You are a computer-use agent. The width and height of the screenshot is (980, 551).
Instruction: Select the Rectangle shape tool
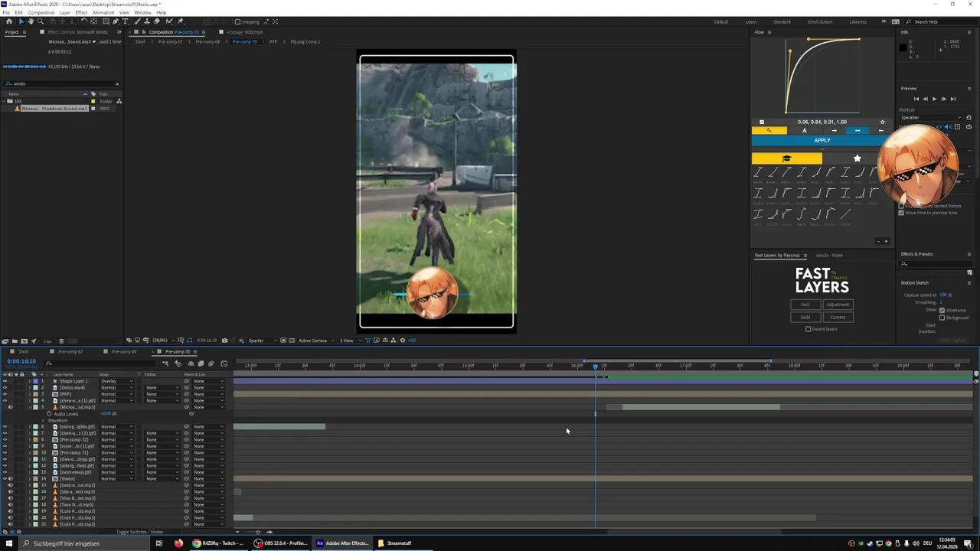coord(106,21)
